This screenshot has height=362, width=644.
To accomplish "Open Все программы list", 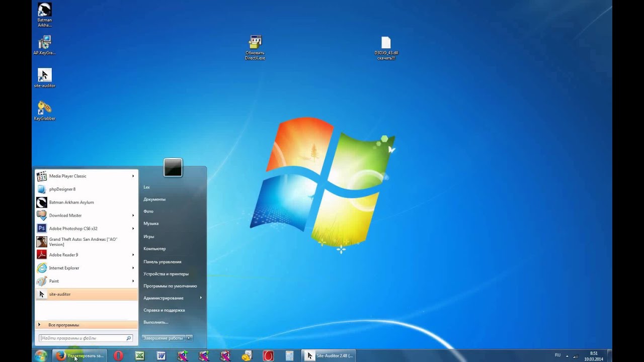I will coord(86,325).
